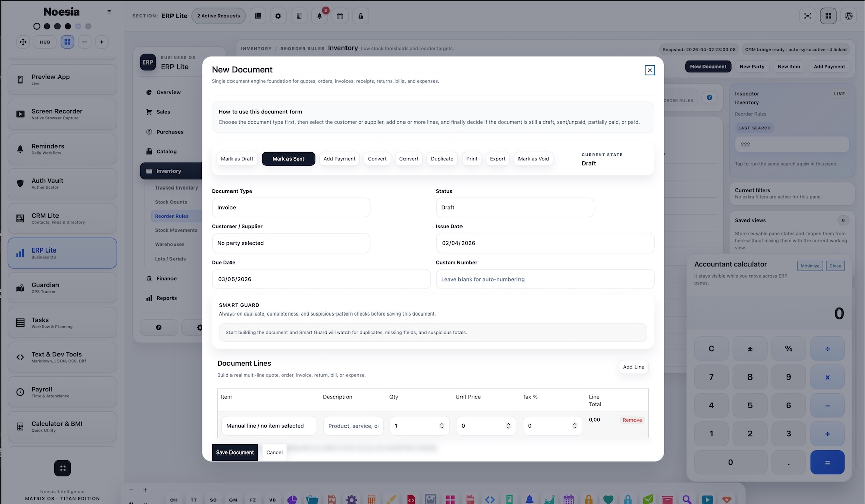This screenshot has width=865, height=504.
Task: Select the grid layout icon at top right
Action: click(828, 16)
